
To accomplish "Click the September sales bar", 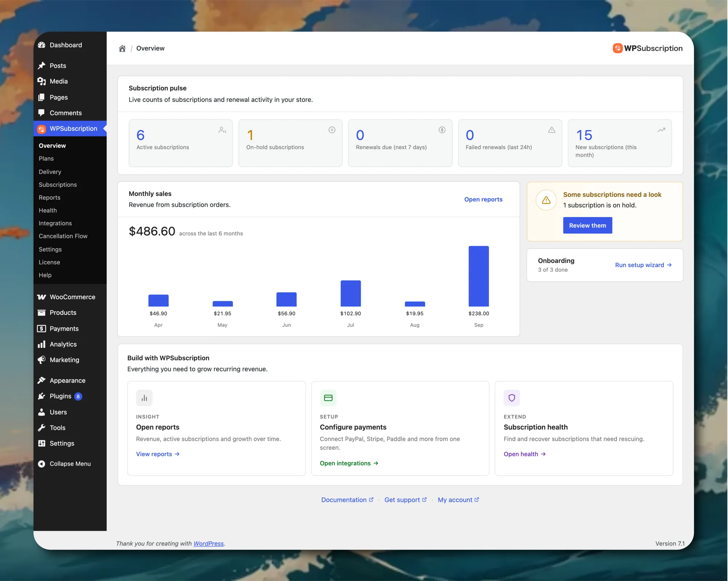I will [478, 276].
